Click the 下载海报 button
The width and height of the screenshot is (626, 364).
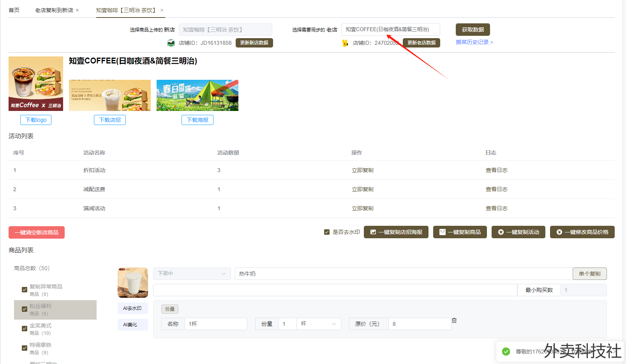tap(197, 120)
